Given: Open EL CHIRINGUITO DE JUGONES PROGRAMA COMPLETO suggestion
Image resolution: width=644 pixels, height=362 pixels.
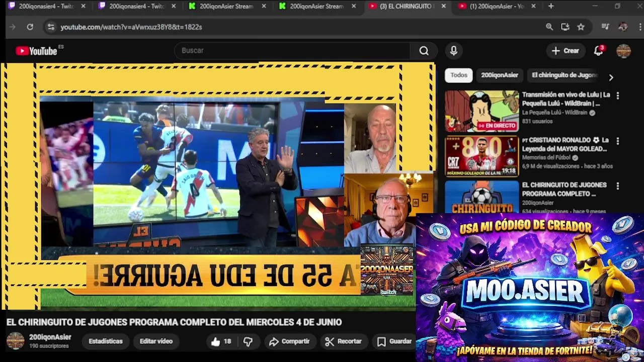Looking at the screenshot, I should [564, 189].
